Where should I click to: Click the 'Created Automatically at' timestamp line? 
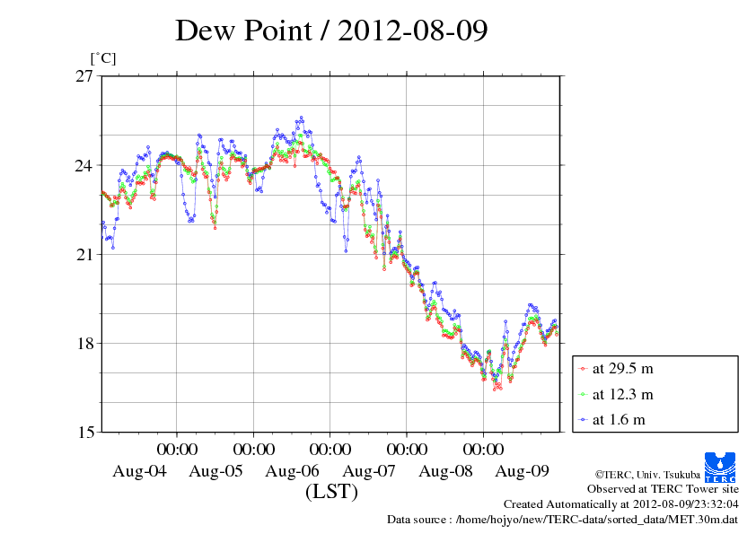[621, 504]
